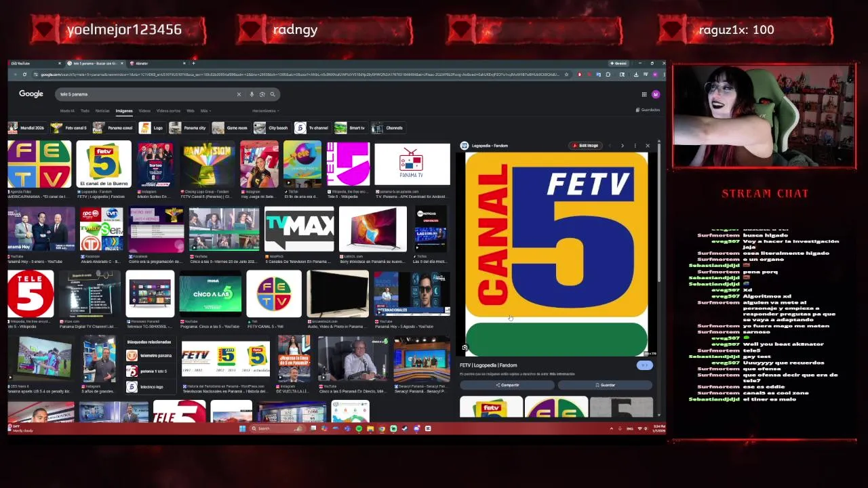
Task: Open the Google Translate extension icon
Action: 598,75
